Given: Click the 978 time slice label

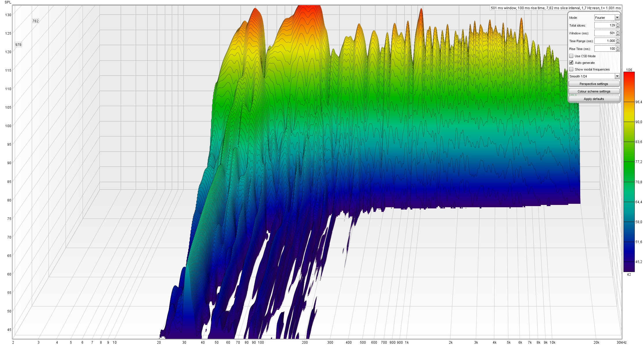Looking at the screenshot, I should [x=18, y=45].
